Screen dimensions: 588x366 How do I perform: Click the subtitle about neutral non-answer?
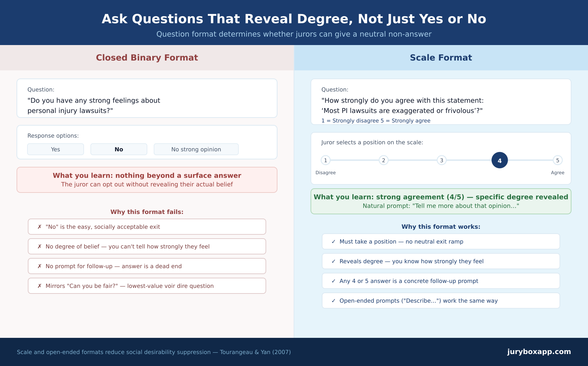coord(294,34)
